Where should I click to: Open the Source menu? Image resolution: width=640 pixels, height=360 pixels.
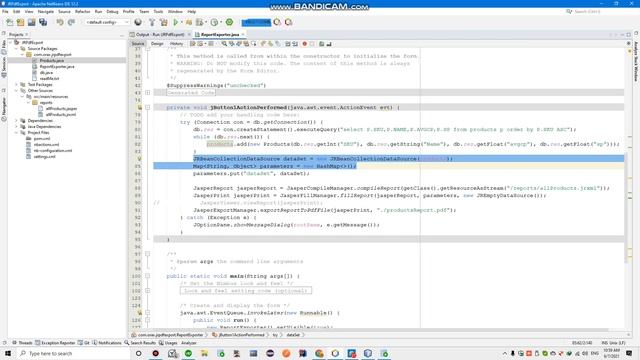[64, 11]
